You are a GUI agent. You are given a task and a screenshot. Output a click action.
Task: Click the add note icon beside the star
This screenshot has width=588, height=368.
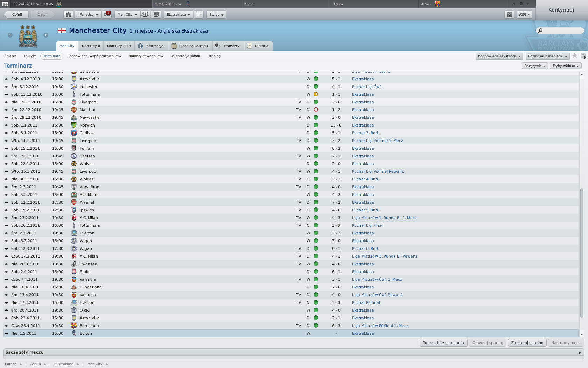pos(583,56)
